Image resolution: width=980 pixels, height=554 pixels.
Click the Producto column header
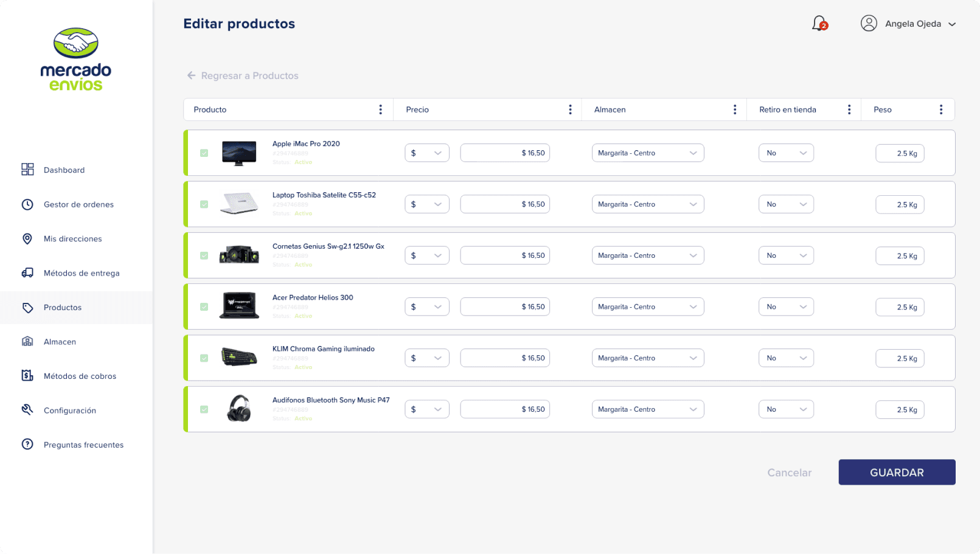pyautogui.click(x=210, y=109)
